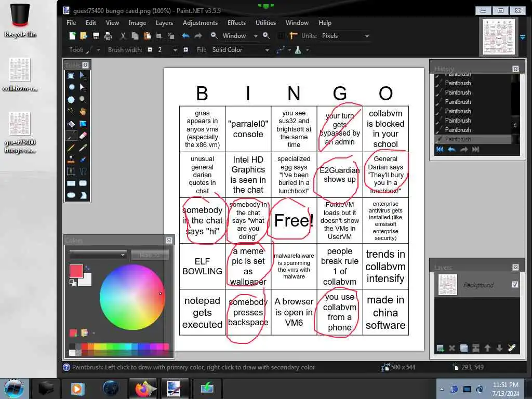Viewport: 532px width, 399px height.
Task: Increase brush width with plus button
Action: (x=185, y=50)
